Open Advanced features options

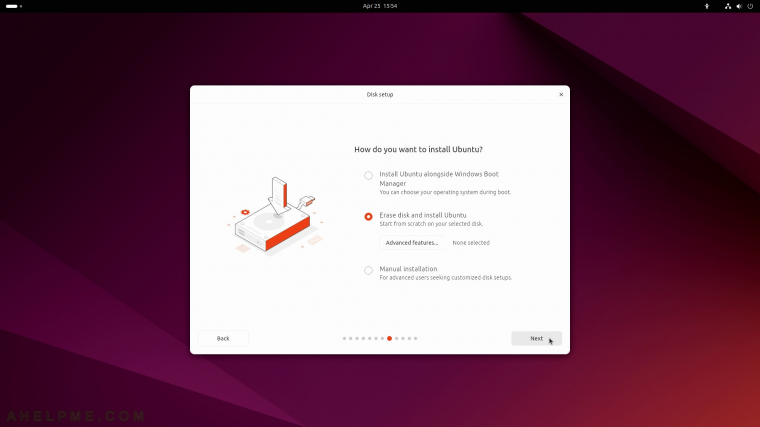pos(412,243)
